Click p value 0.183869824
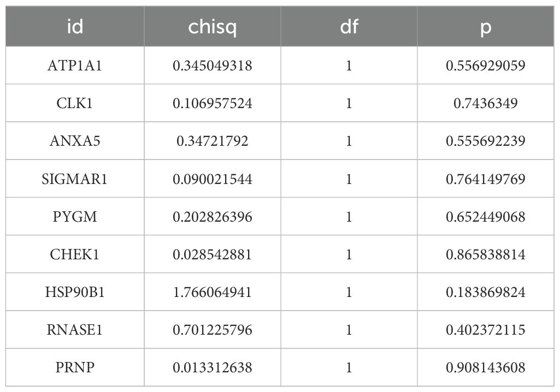560x392 pixels. tap(486, 292)
